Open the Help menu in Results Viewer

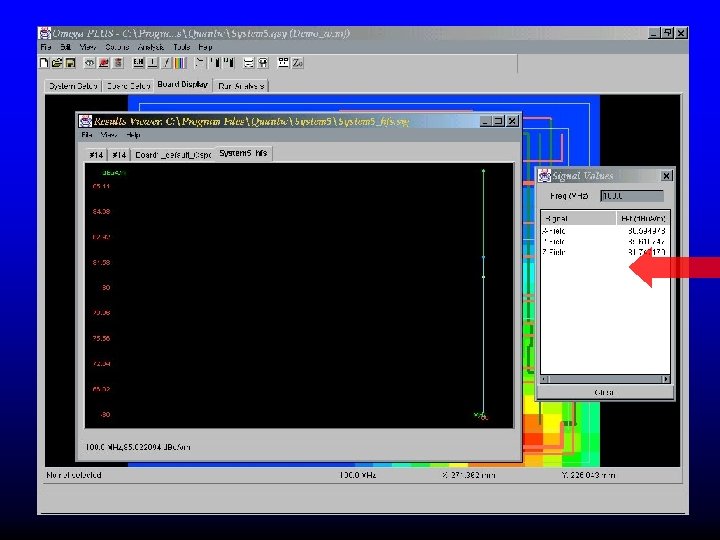[x=133, y=135]
